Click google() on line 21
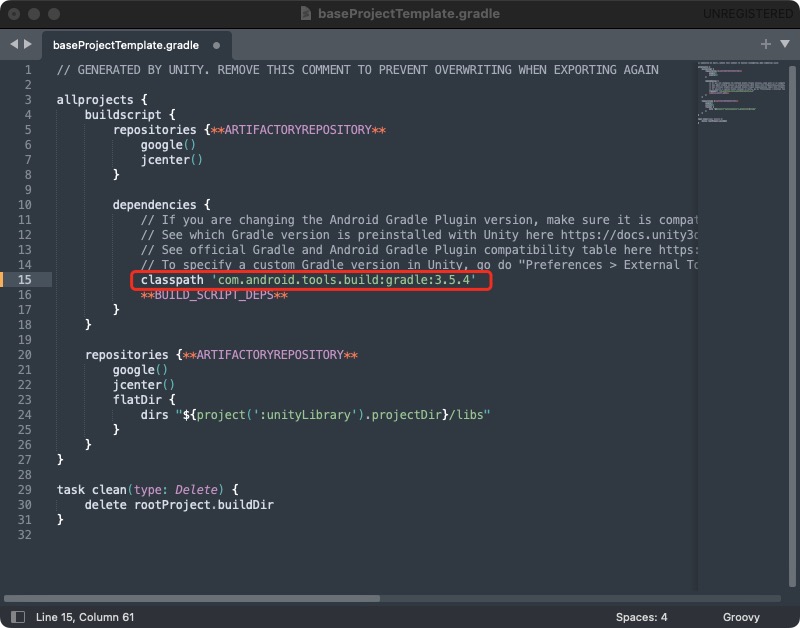 [x=140, y=370]
